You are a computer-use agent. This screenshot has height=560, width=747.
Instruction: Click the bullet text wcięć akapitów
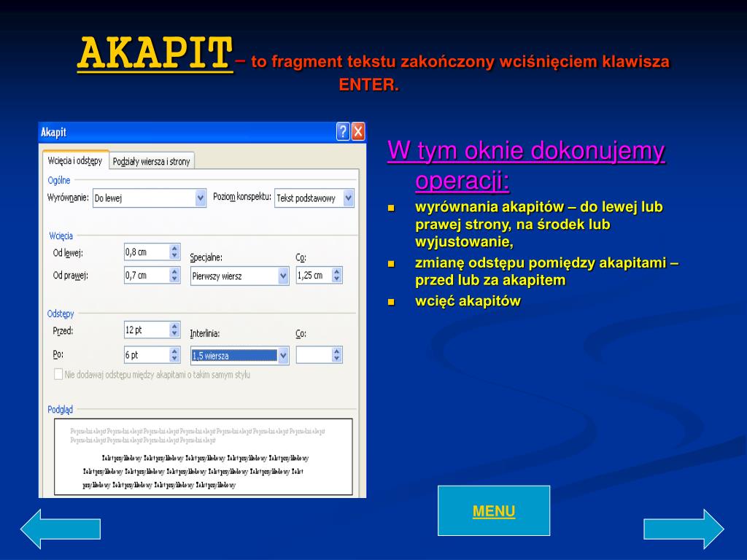coord(468,301)
